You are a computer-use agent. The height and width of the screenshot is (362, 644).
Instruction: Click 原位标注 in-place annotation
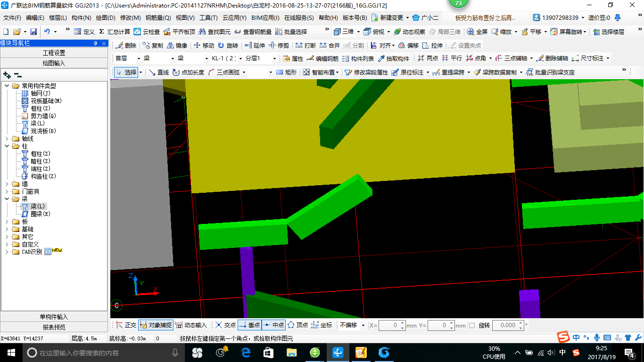point(407,72)
